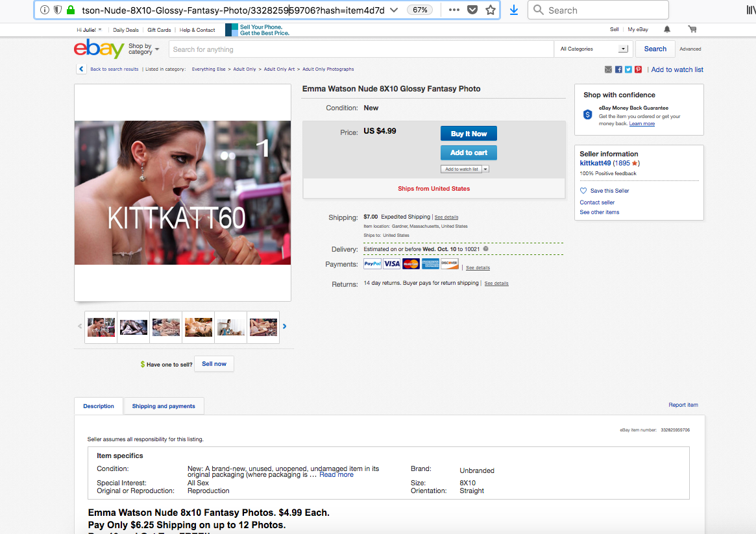Expand the watch list dropdown arrow
The width and height of the screenshot is (756, 534).
(485, 169)
